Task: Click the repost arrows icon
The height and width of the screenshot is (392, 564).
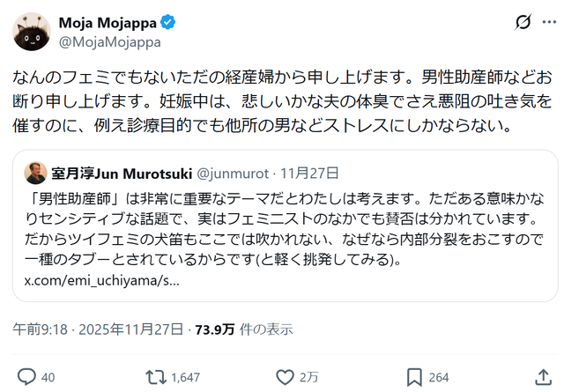Action: tap(156, 377)
